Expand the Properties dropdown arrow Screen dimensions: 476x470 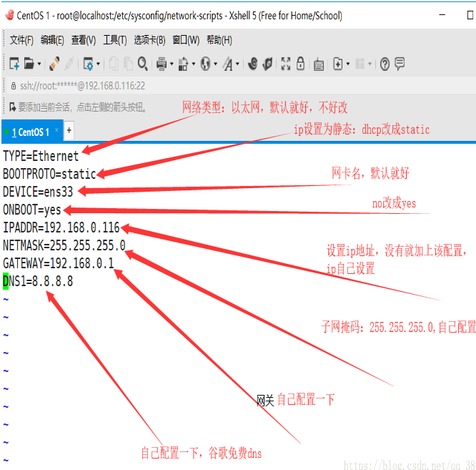click(98, 64)
